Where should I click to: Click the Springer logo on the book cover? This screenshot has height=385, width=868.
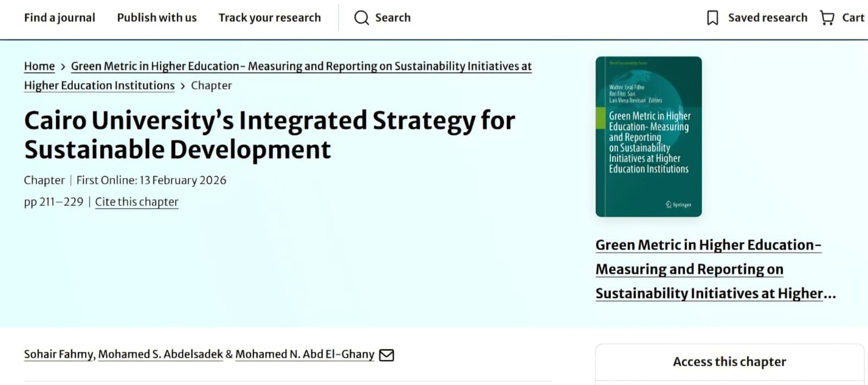point(679,205)
